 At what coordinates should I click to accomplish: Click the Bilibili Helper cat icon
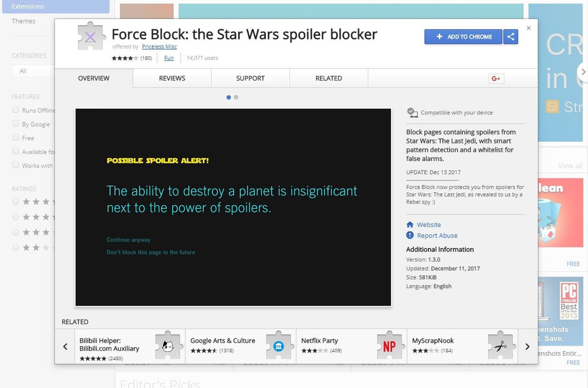[168, 346]
